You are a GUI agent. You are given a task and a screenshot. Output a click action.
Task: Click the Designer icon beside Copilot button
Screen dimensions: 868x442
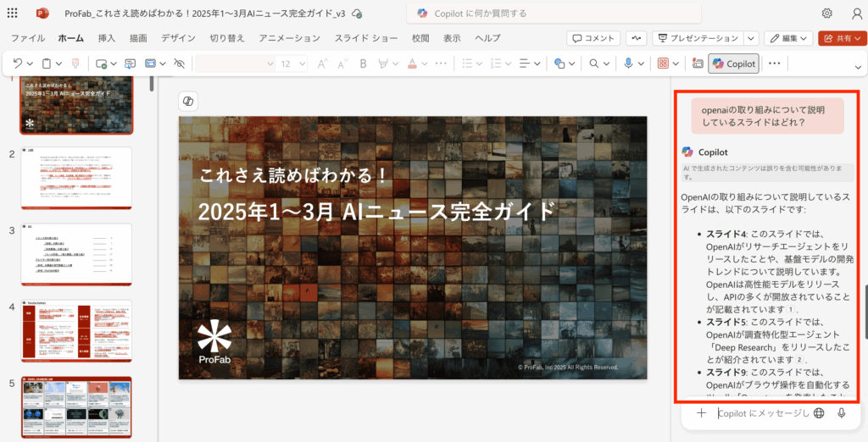click(x=698, y=64)
